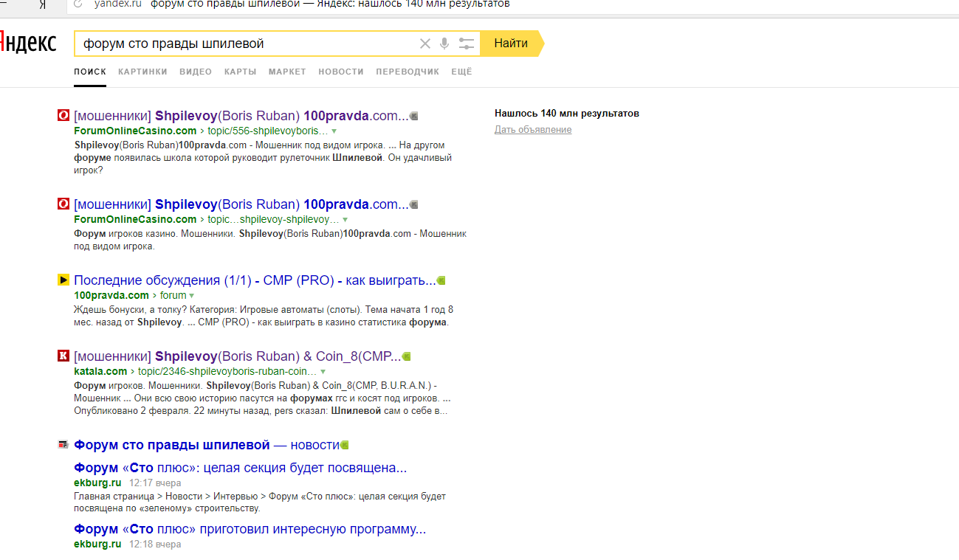This screenshot has width=959, height=560.
Task: Click topic/556-shpilevoyboris URL path
Action: coord(268,131)
